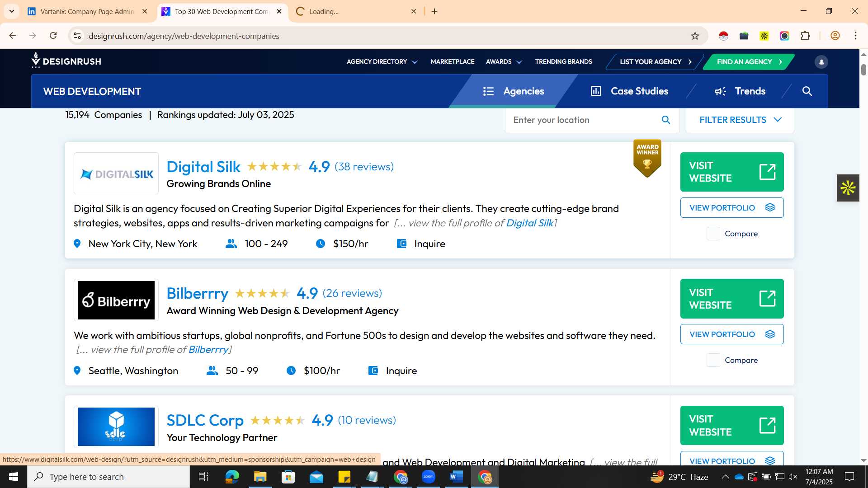The height and width of the screenshot is (488, 868).
Task: Click the Bilberrry logo thumbnail
Action: coord(116,300)
